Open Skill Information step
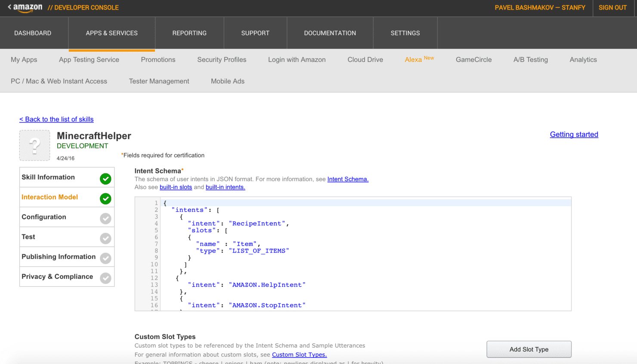The width and height of the screenshot is (637, 364). point(67,177)
